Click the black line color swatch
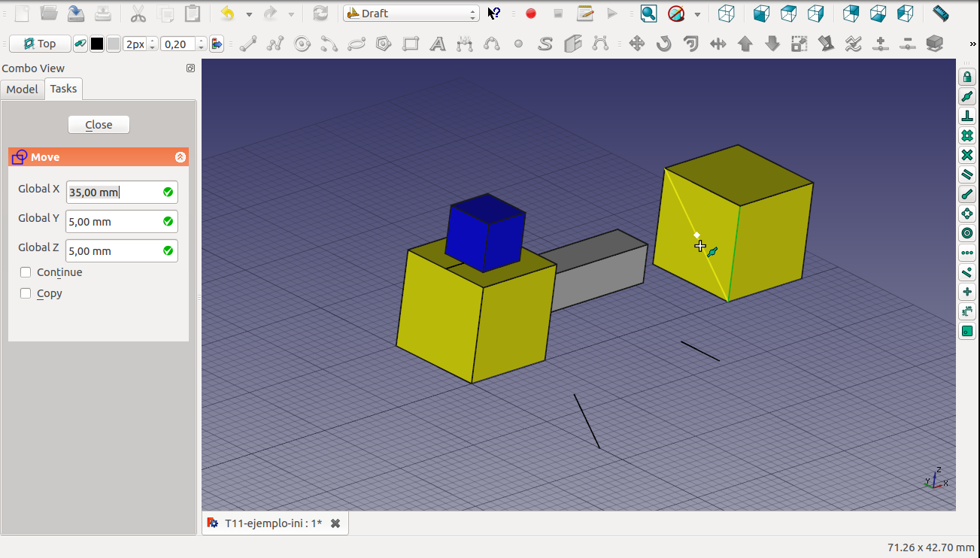980x558 pixels. 97,44
